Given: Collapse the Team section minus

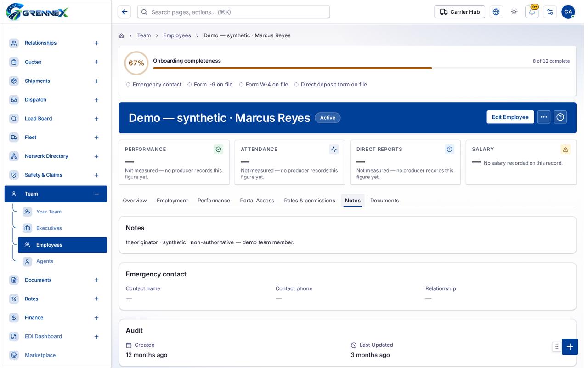Looking at the screenshot, I should pos(96,194).
